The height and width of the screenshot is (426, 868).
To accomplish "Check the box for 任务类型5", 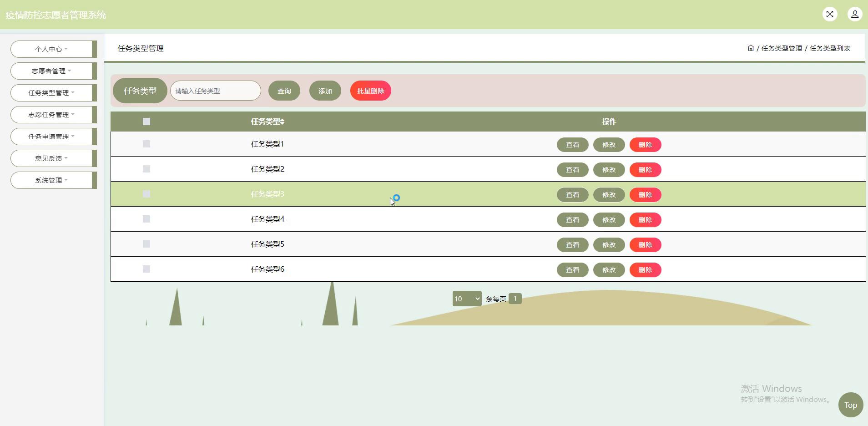I will (146, 244).
